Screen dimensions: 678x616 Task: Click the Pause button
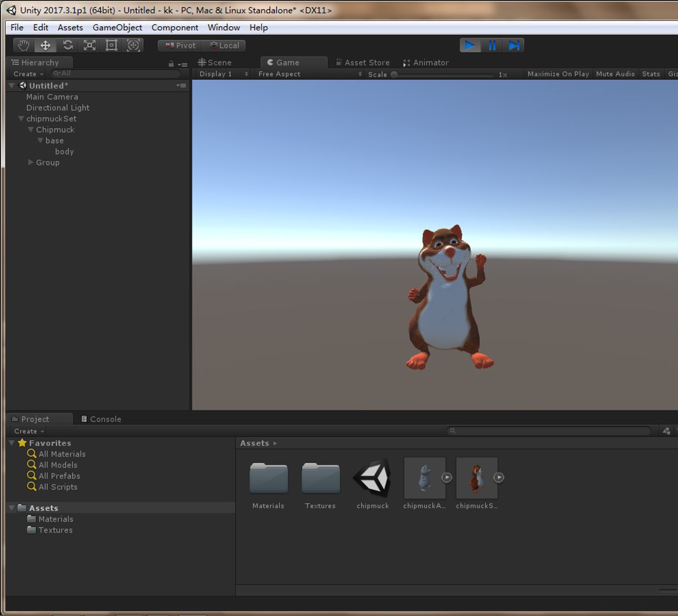[x=492, y=46]
